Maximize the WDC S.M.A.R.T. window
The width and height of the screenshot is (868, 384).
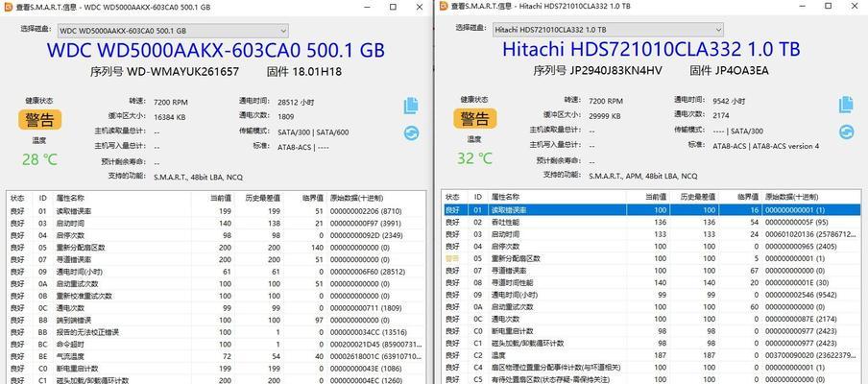pyautogui.click(x=393, y=7)
